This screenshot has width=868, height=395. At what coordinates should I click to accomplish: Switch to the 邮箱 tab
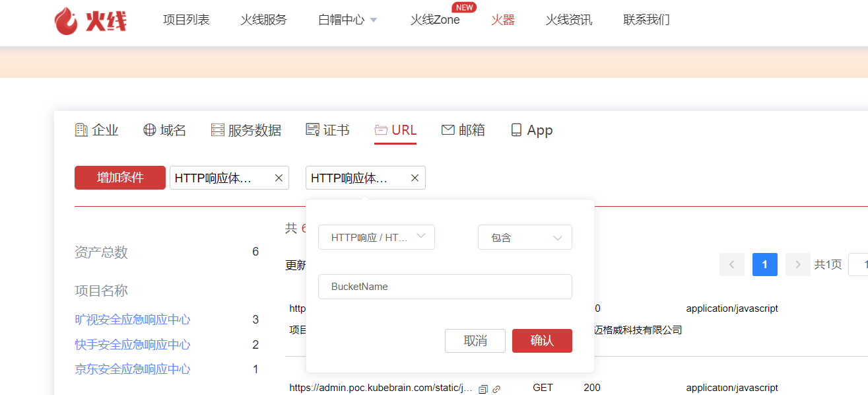[x=463, y=130]
